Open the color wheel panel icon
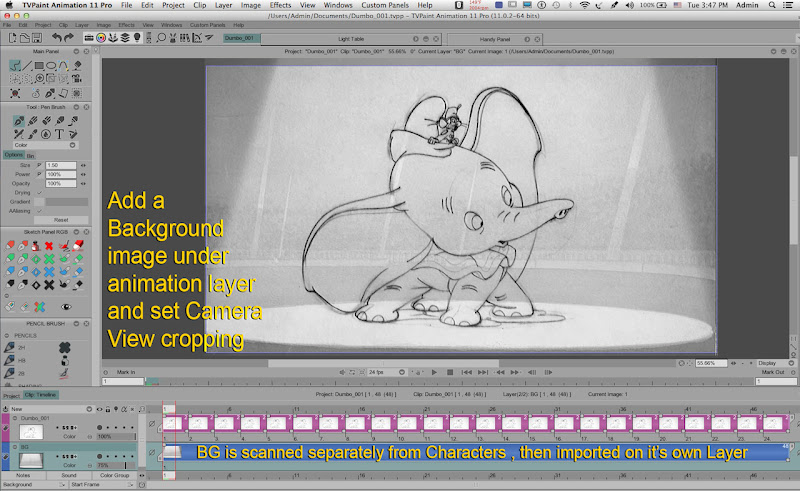The width and height of the screenshot is (800, 491). point(100,37)
